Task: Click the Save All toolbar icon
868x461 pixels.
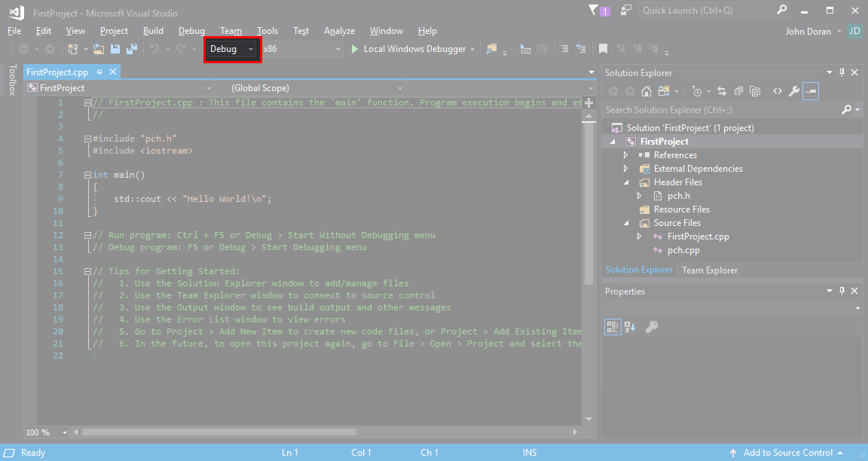Action: point(131,49)
